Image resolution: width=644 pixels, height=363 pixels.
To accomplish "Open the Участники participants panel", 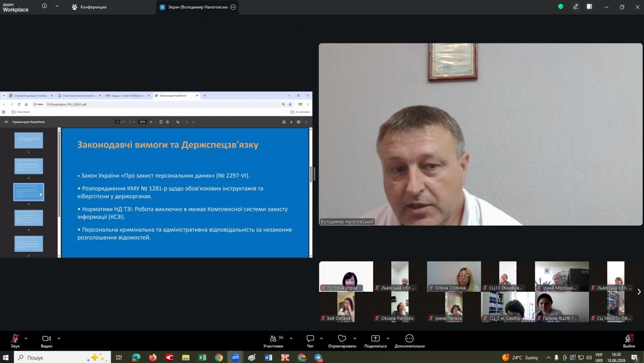I will (x=273, y=341).
